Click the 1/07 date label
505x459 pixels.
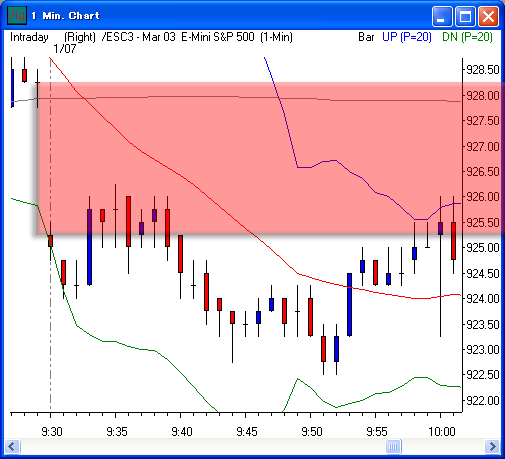tap(65, 49)
